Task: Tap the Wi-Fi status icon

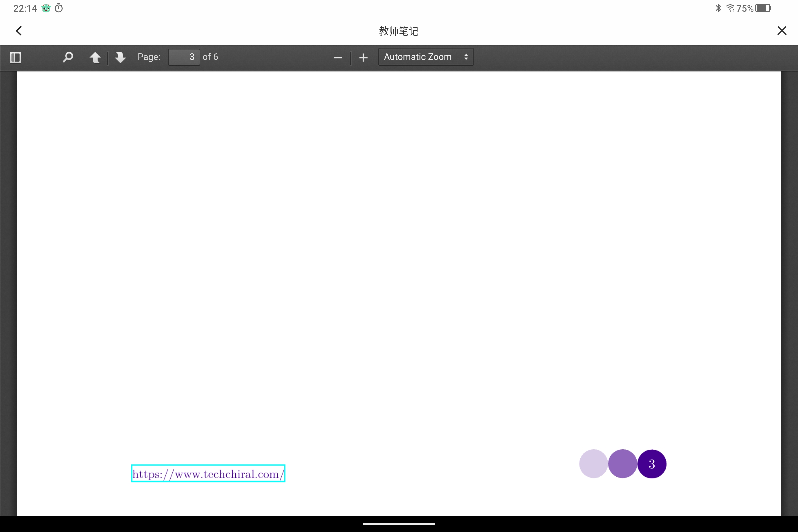Action: tap(730, 8)
